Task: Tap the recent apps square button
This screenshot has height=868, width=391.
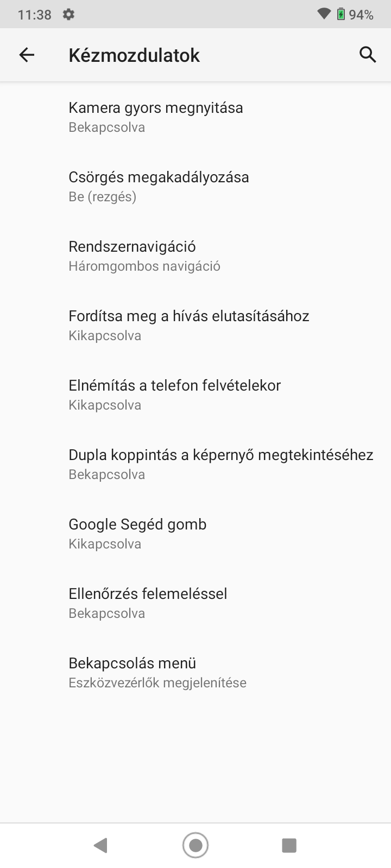Action: (289, 845)
